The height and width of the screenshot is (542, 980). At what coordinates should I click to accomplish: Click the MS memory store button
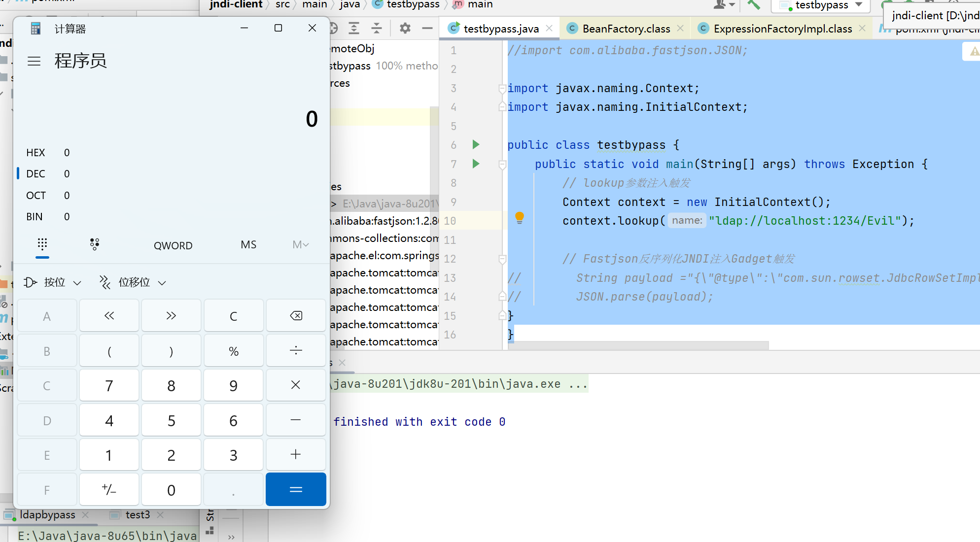pos(248,245)
